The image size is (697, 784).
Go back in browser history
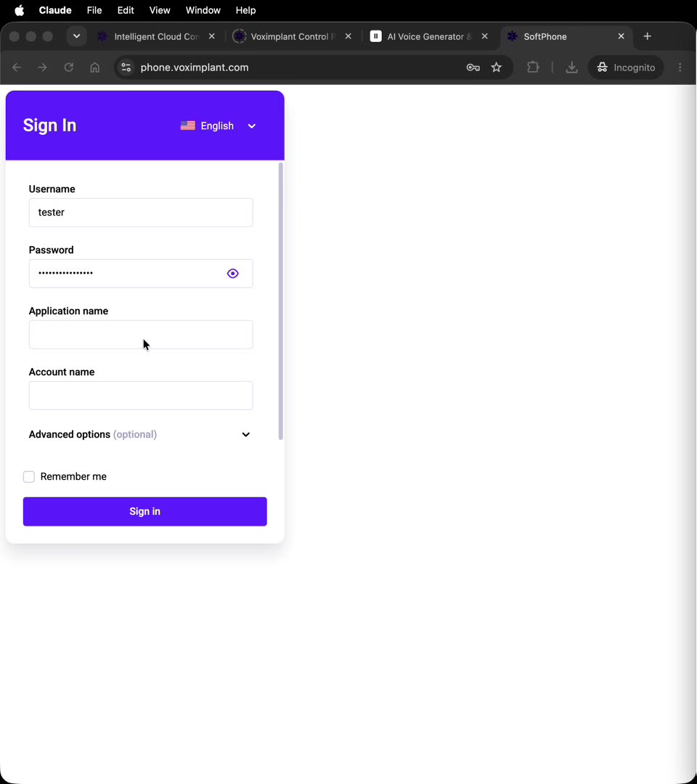17,68
